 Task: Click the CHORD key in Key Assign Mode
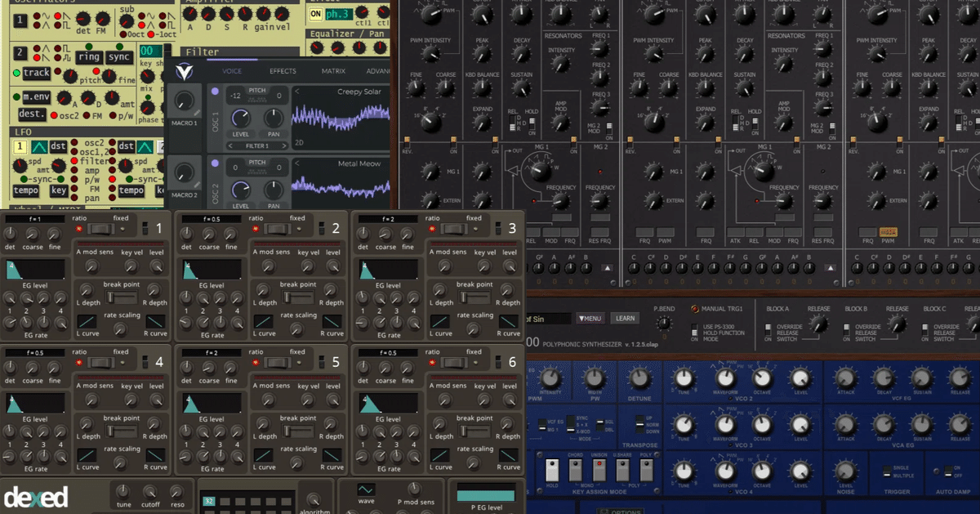575,471
